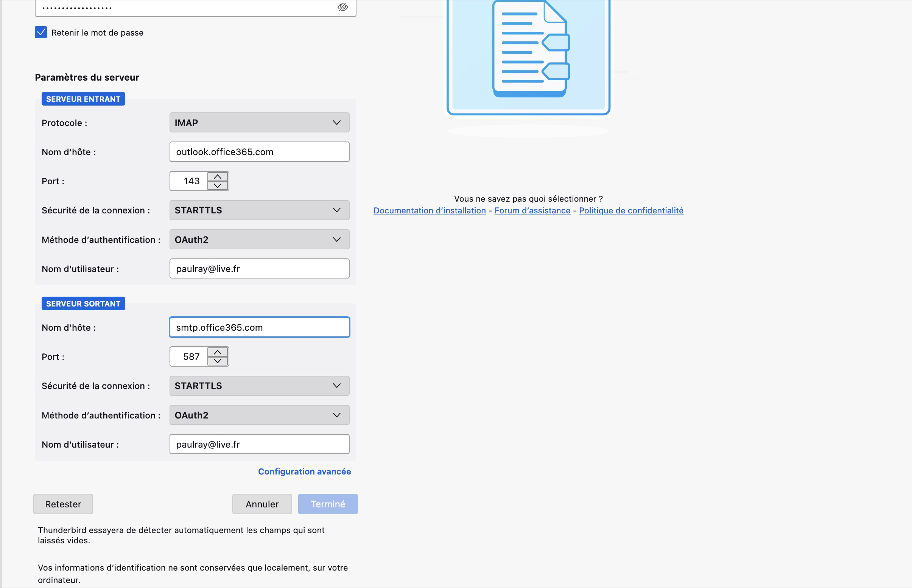This screenshot has width=912, height=588.
Task: Open Documentation d'installation link
Action: [430, 210]
